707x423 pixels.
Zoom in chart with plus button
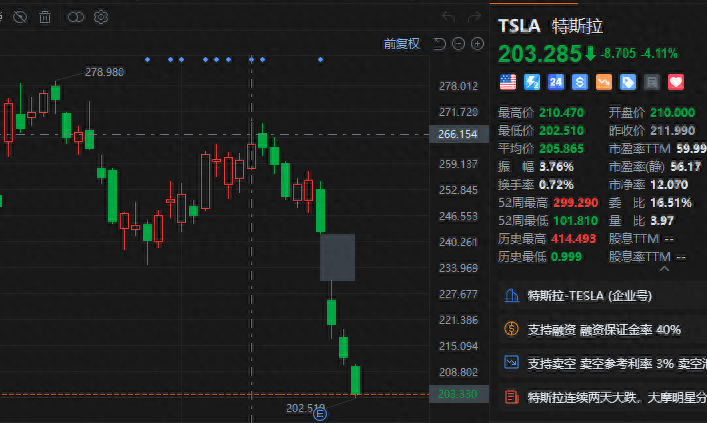click(x=477, y=44)
